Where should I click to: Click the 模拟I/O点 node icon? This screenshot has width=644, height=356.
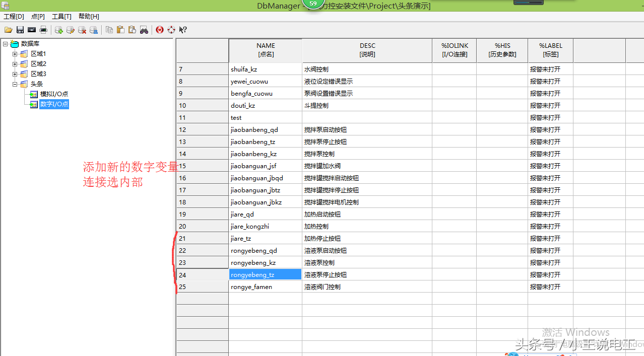click(x=34, y=94)
